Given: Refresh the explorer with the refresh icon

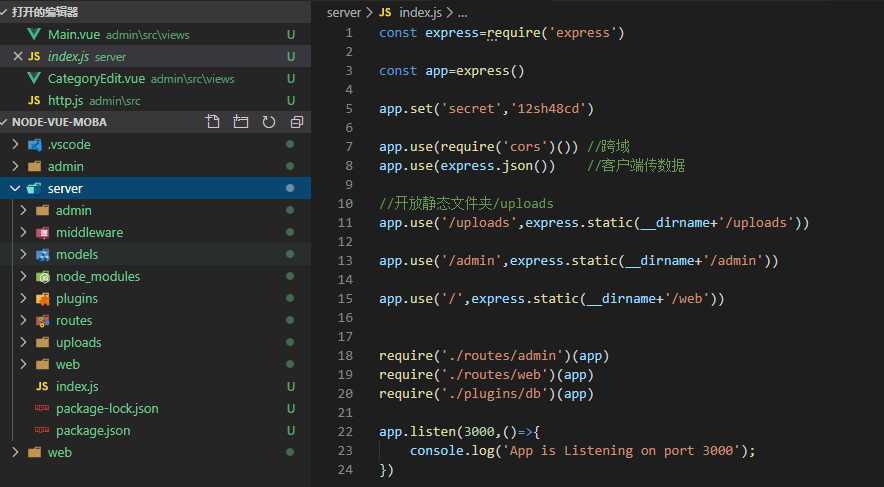Looking at the screenshot, I should click(x=269, y=122).
